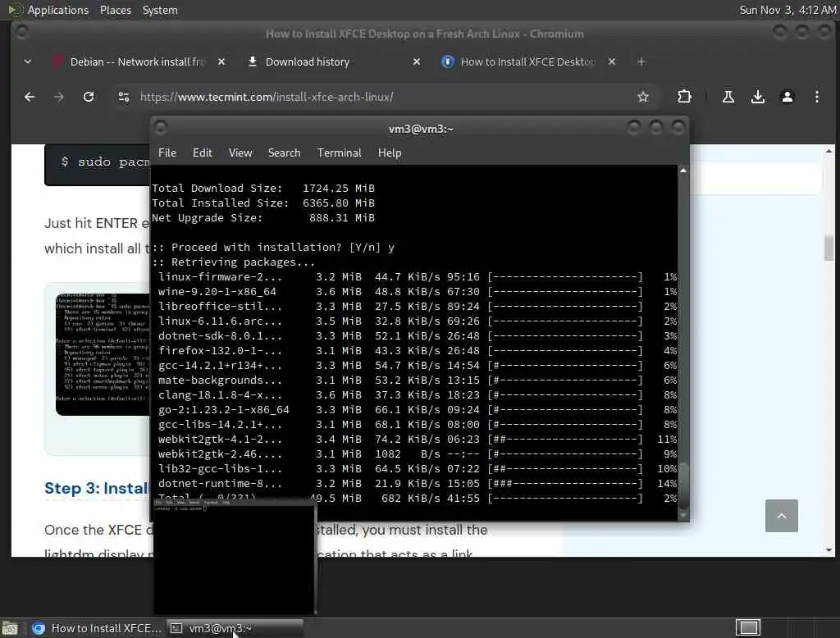Select How to Install XFCE Desktop tab
Viewport: 840px width, 638px height.
point(527,62)
